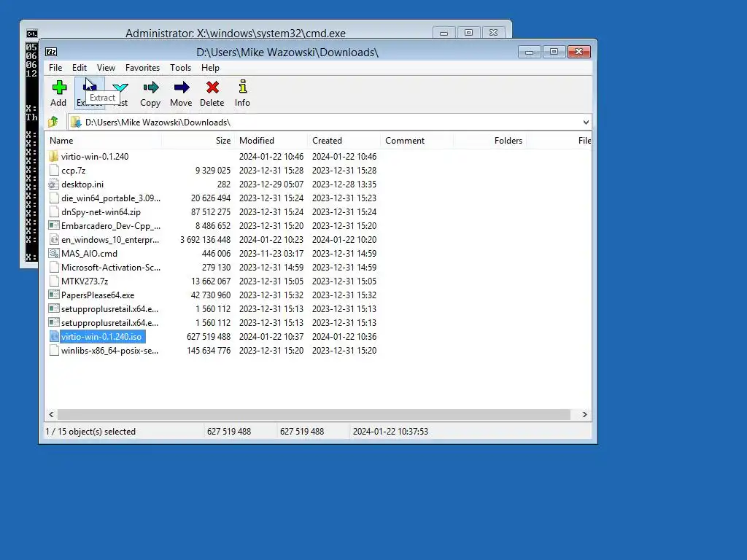Select the MTKV273.7z file icon

tap(54, 281)
